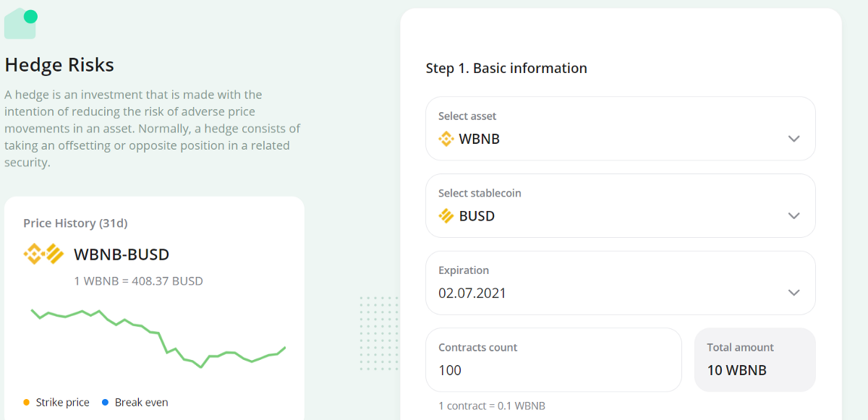Click the Hedge Risks house icon

click(x=20, y=24)
